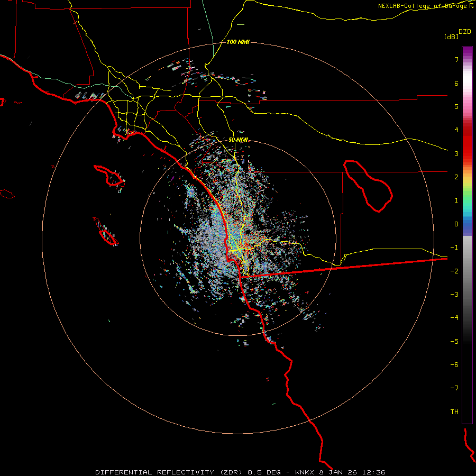Screen dimensions: 476x476
Task: Click the -1 value on the scale
Action: pos(454,248)
